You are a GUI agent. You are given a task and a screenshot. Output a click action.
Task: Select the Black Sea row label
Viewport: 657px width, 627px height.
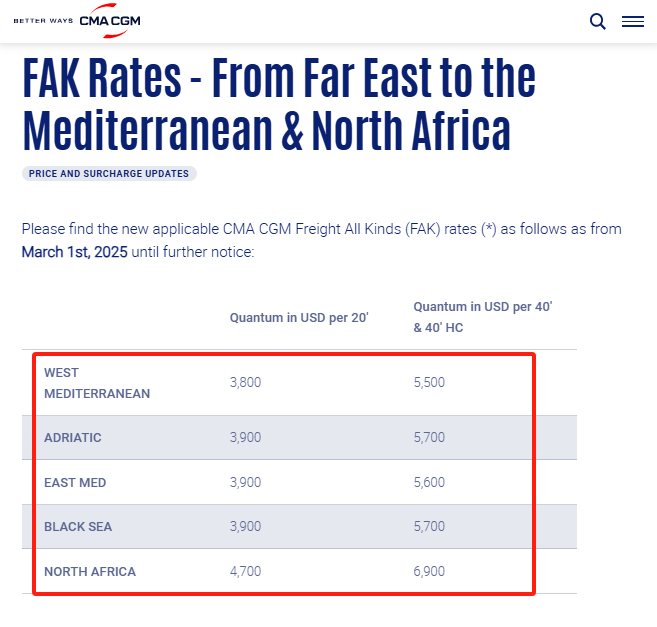[78, 527]
